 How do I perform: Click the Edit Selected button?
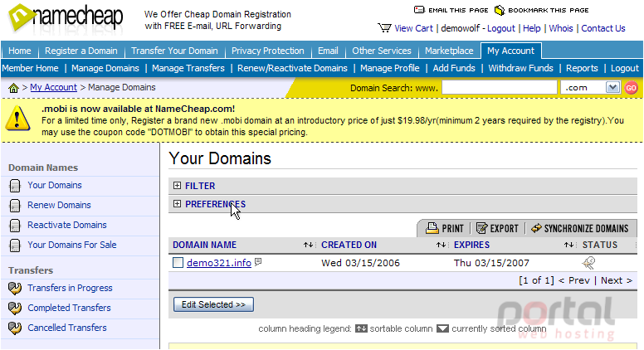pyautogui.click(x=213, y=304)
